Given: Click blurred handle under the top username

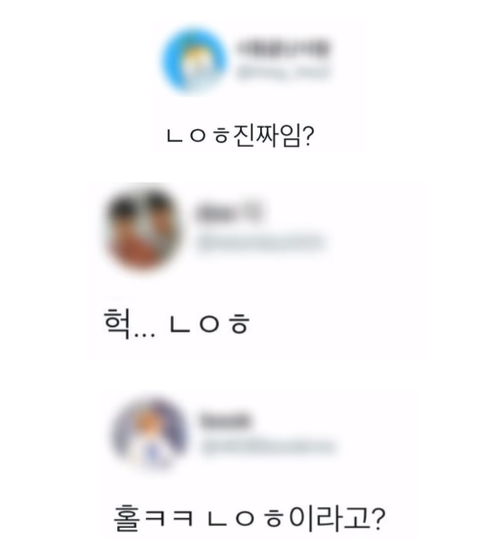Looking at the screenshot, I should [x=282, y=73].
